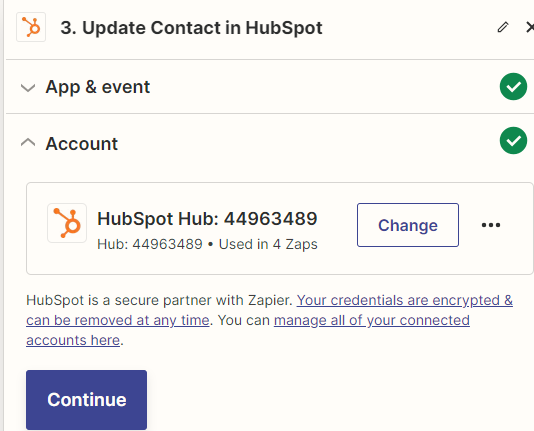Rename the step using the pencil icon
The height and width of the screenshot is (431, 534).
(x=503, y=27)
